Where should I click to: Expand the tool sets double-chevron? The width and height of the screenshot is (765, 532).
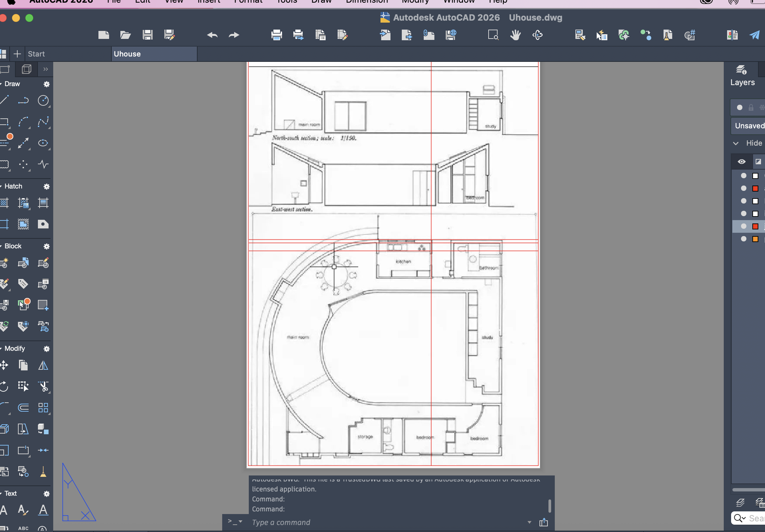46,69
